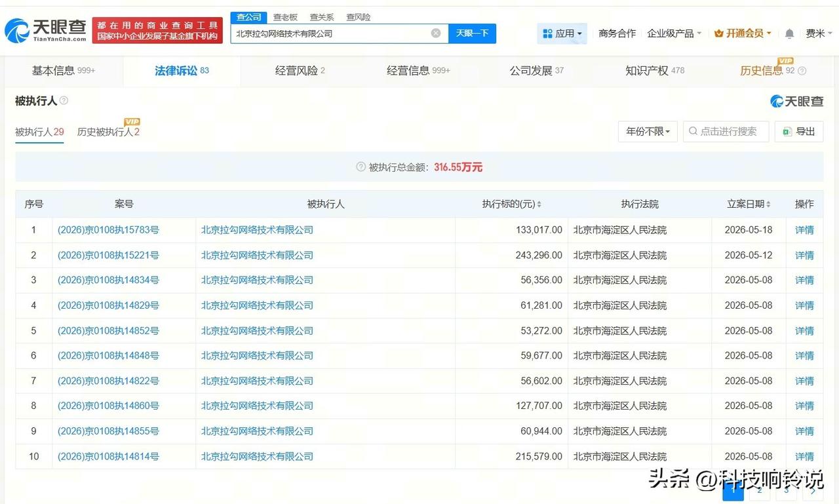Open case (2026)京0108执15221号
The height and width of the screenshot is (504, 839).
pos(108,255)
